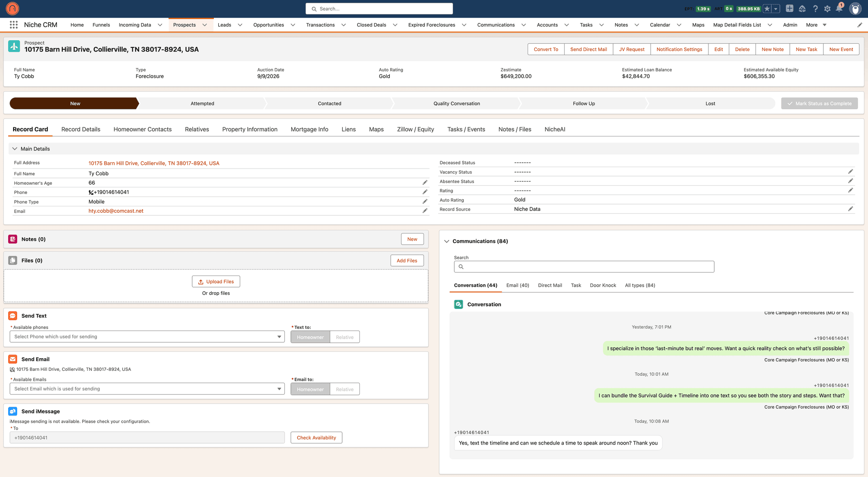Toggle Text to Relative option
The width and height of the screenshot is (868, 477).
pos(344,337)
